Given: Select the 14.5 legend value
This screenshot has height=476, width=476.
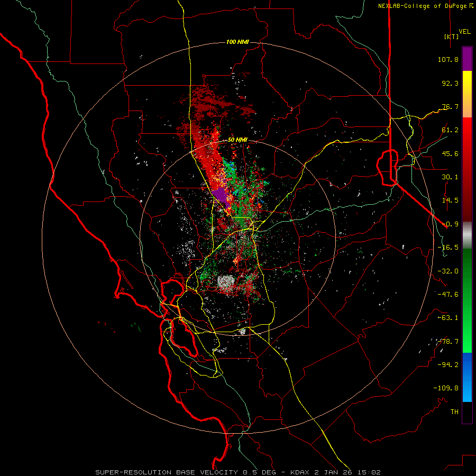Looking at the screenshot, I should 450,200.
